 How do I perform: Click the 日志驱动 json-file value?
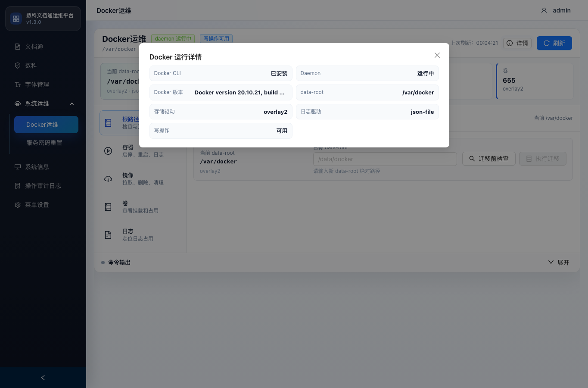[x=422, y=112]
